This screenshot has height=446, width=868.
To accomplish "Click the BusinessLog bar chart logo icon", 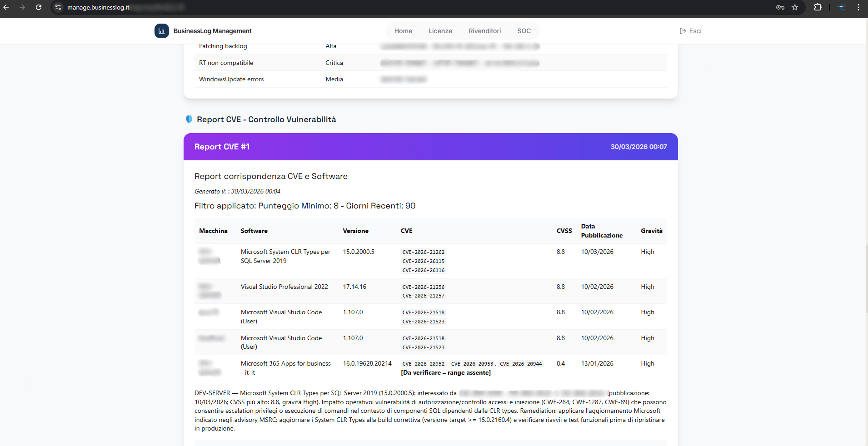I will 161,30.
